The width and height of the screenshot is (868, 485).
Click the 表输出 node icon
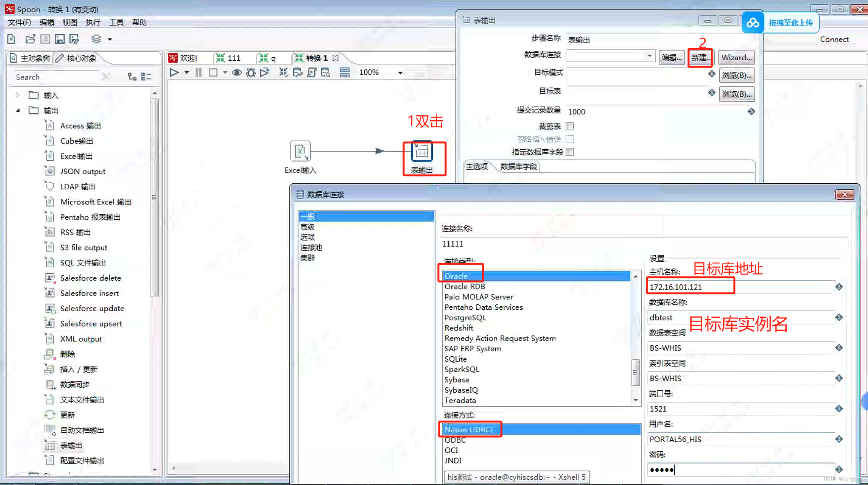click(422, 152)
